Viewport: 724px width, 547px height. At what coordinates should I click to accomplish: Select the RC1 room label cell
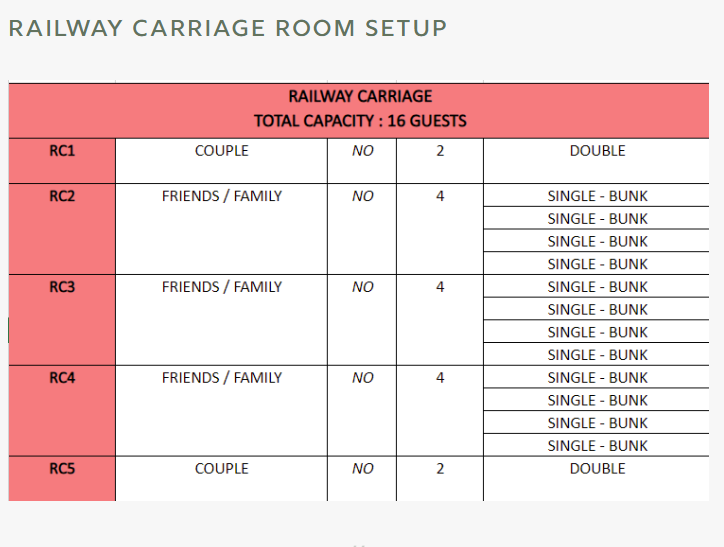click(62, 161)
